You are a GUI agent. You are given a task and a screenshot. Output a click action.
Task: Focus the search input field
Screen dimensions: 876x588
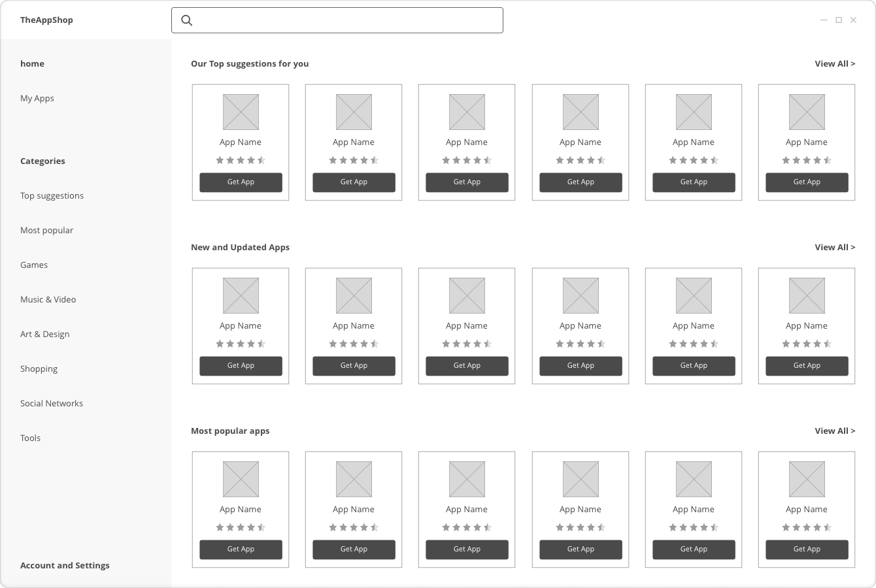tap(346, 20)
